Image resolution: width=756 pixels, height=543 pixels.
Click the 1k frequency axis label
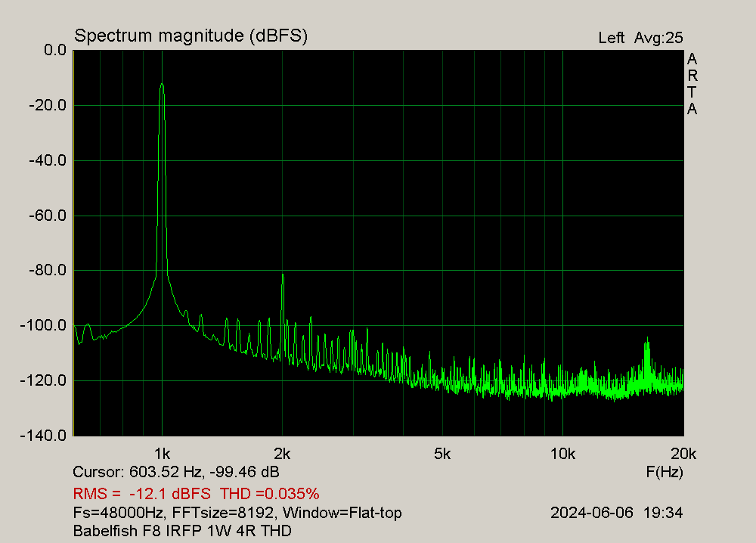coord(162,454)
